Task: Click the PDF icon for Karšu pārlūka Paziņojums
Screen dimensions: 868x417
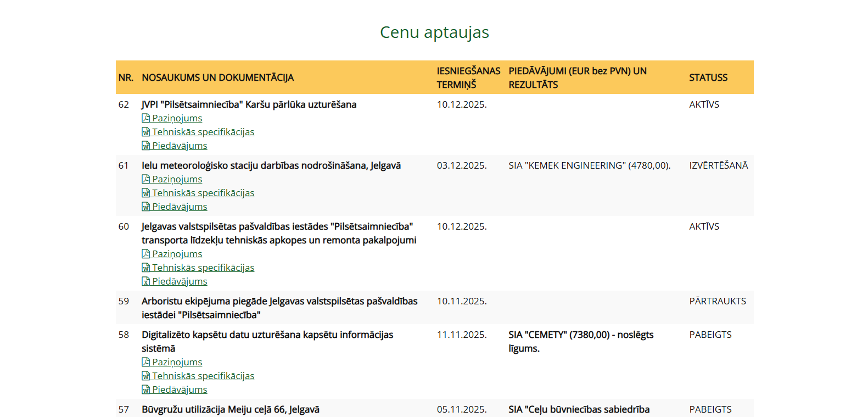Action: [146, 118]
